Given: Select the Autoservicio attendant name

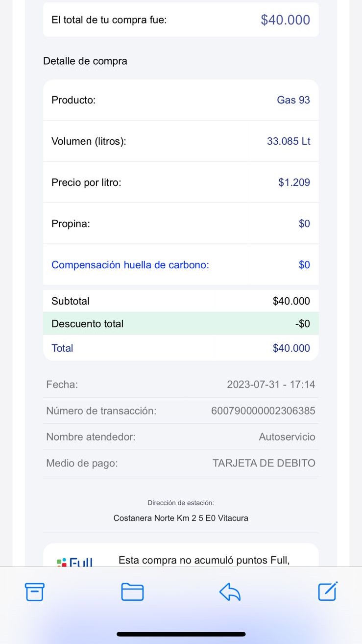Looking at the screenshot, I should 287,437.
